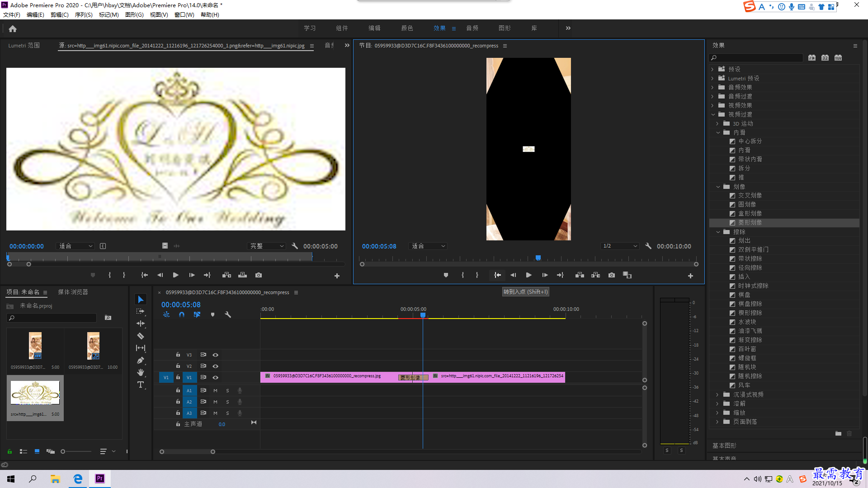The image size is (868, 488).
Task: Select the Slip tool
Action: pyautogui.click(x=141, y=348)
